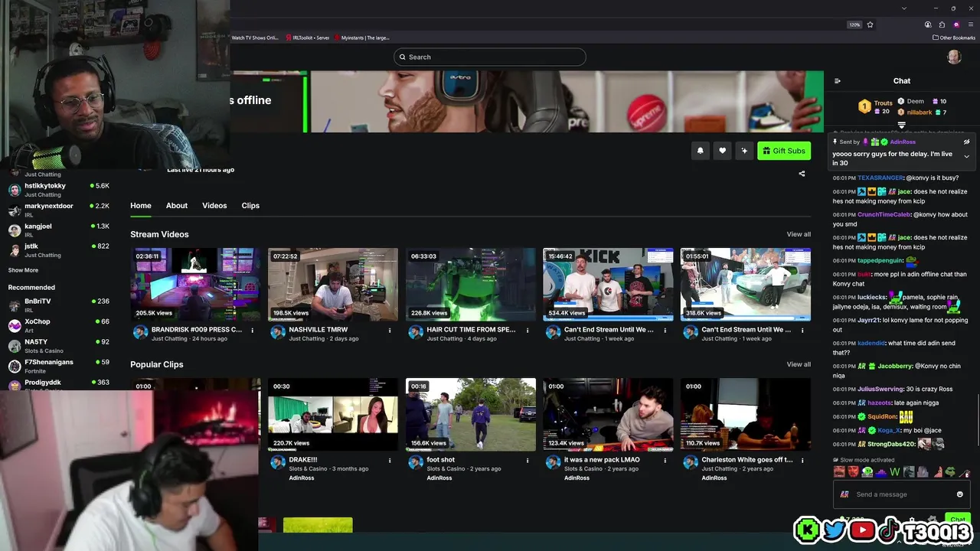This screenshot has width=980, height=551.
Task: Open Other Bookmarks folder
Action: [x=954, y=37]
